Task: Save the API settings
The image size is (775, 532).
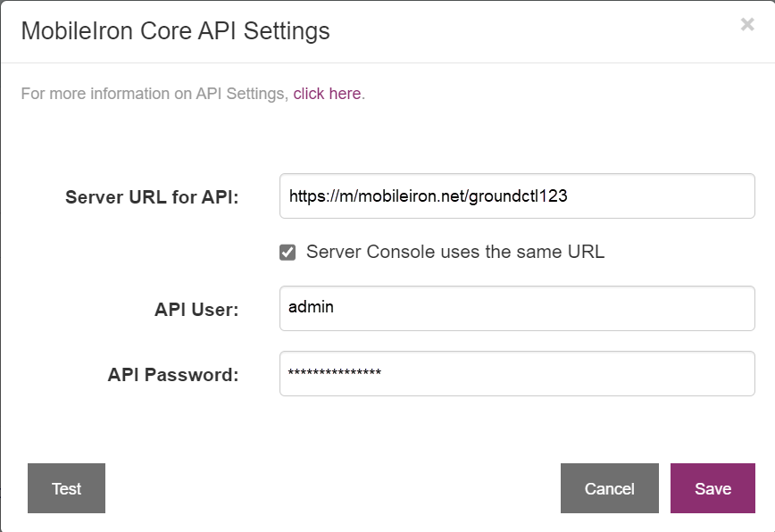Action: [x=712, y=488]
